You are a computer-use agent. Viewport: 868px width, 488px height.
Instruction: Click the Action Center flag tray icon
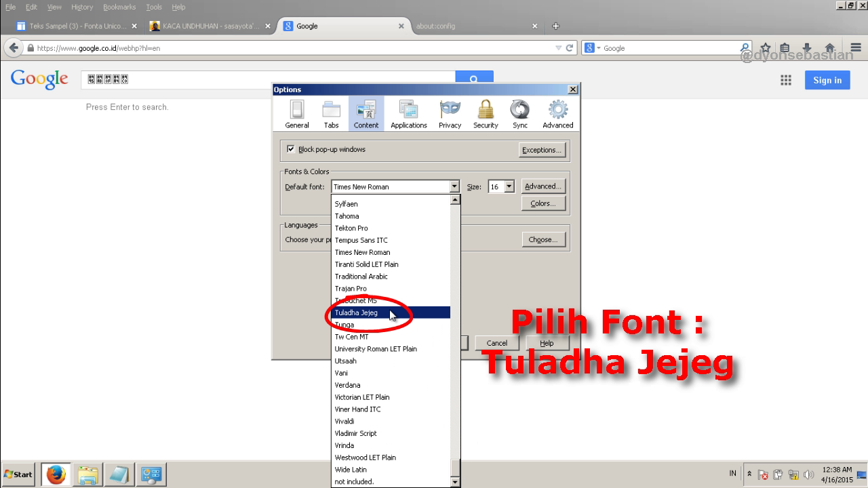click(x=763, y=475)
